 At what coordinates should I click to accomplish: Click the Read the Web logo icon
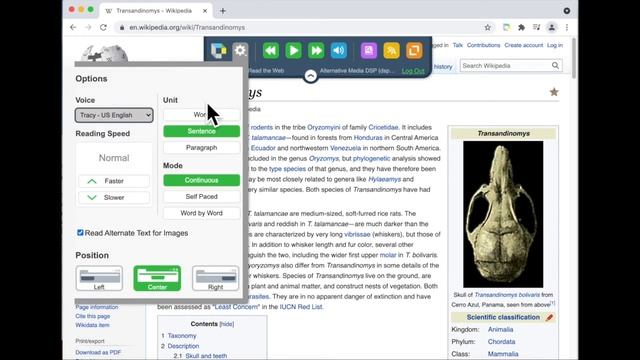218,51
